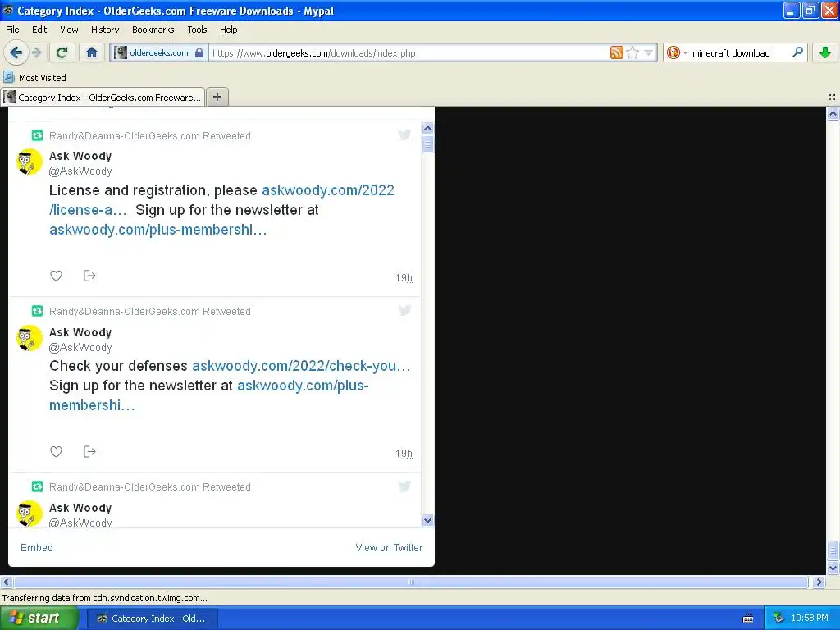Open the askwoody.com/2022/check-you... link

tap(302, 366)
